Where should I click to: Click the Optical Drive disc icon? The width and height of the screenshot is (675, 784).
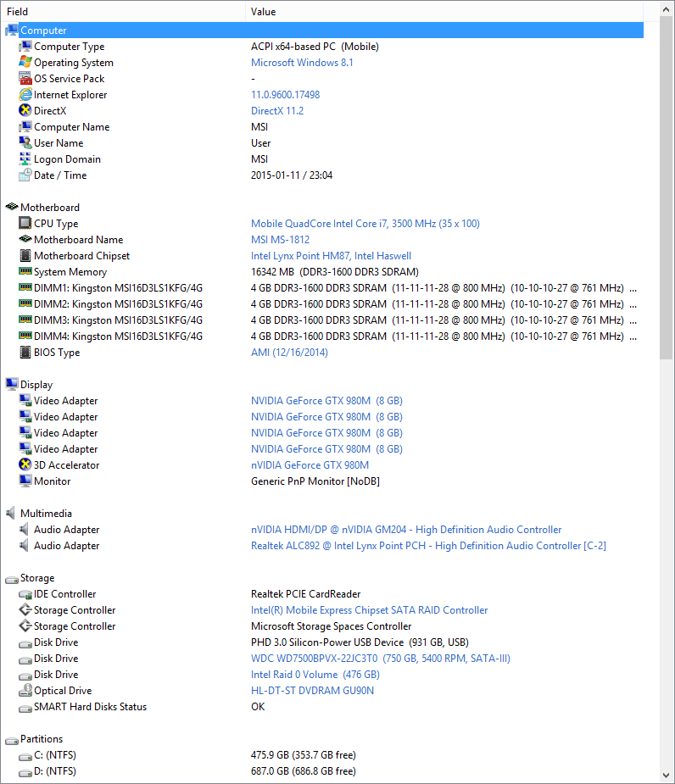coord(25,690)
